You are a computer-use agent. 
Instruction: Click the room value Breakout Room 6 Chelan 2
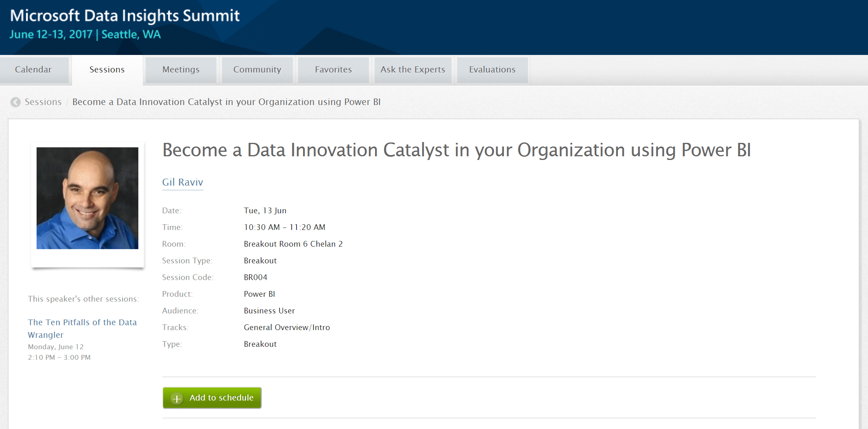click(293, 244)
